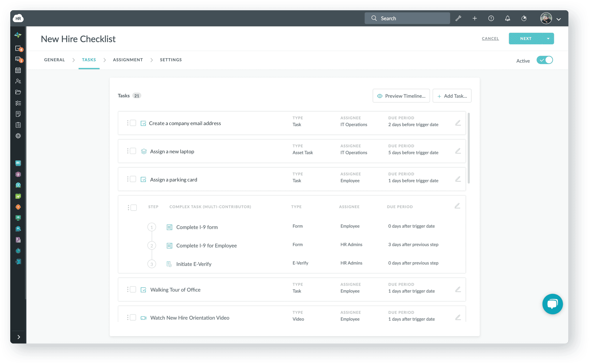Check the Assign a new laptop checkbox

tap(133, 151)
